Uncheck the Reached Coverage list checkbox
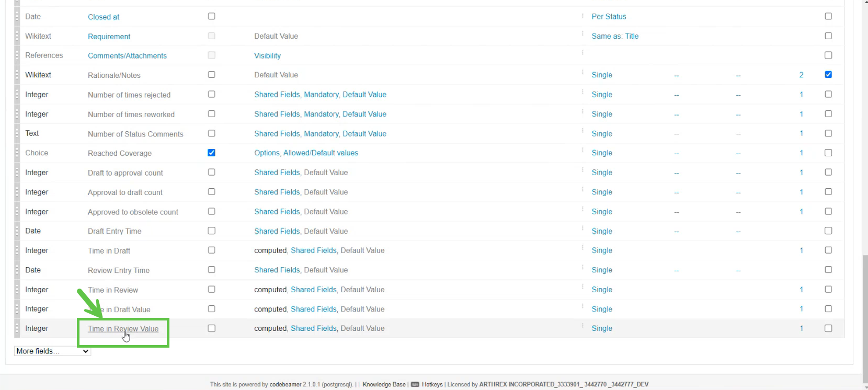Image resolution: width=868 pixels, height=390 pixels. coord(211,153)
